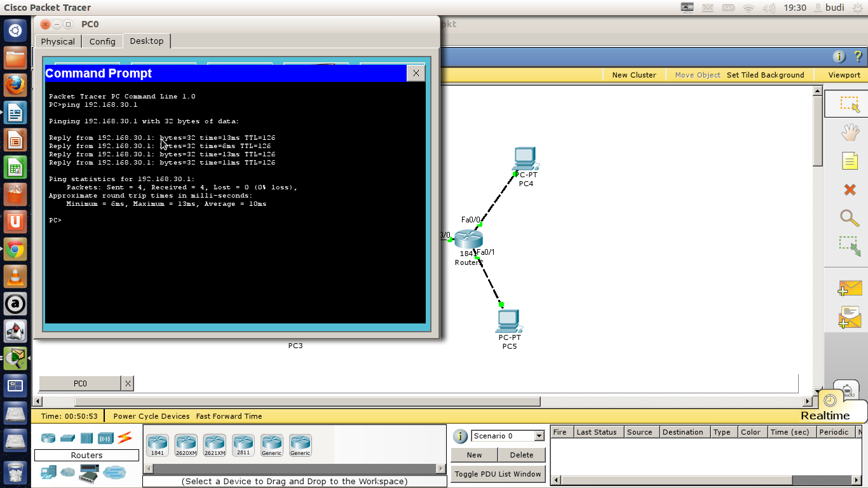Click Move Object button
Image resolution: width=868 pixels, height=488 pixels.
click(x=698, y=75)
